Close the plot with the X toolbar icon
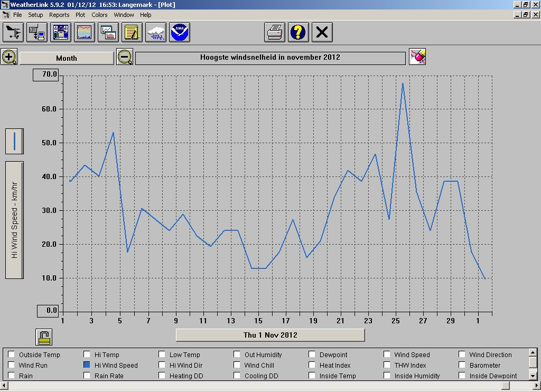The width and height of the screenshot is (541, 392). (322, 32)
